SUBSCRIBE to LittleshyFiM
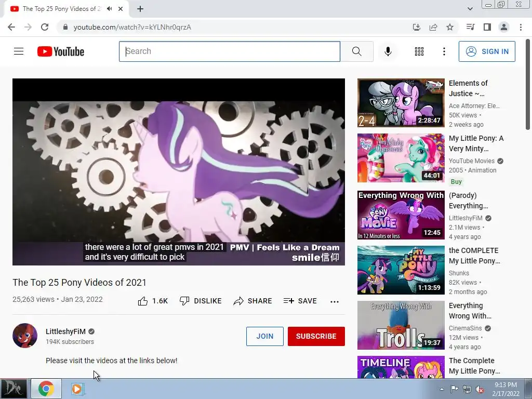 pyautogui.click(x=316, y=336)
